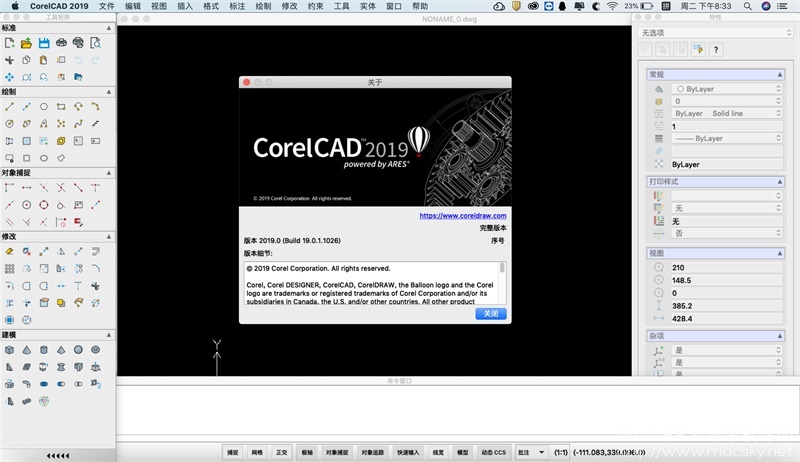The image size is (800, 462).
Task: Collapse the 常规 properties group
Action: 780,75
